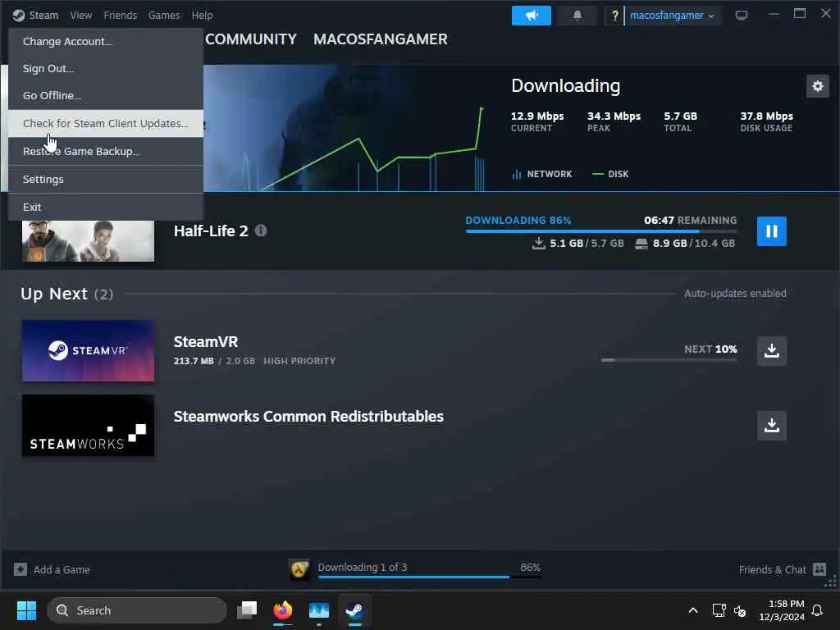840x630 pixels.
Task: Open the Steam menu
Action: coord(43,16)
